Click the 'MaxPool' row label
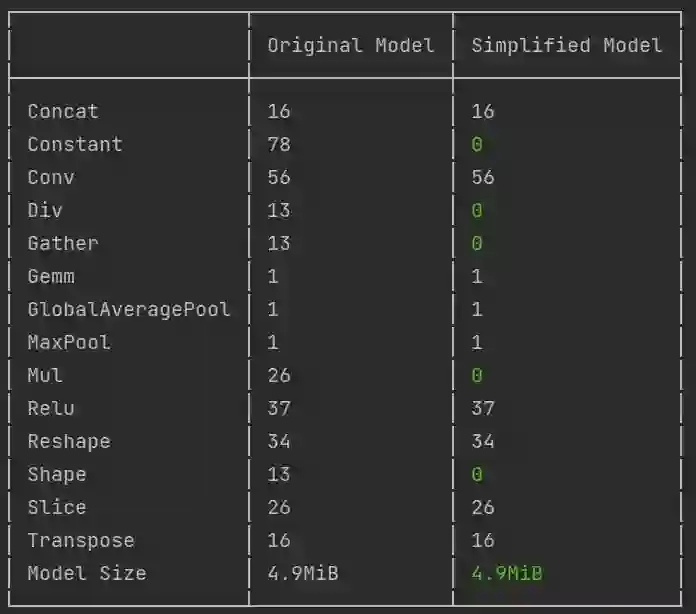 tap(69, 342)
